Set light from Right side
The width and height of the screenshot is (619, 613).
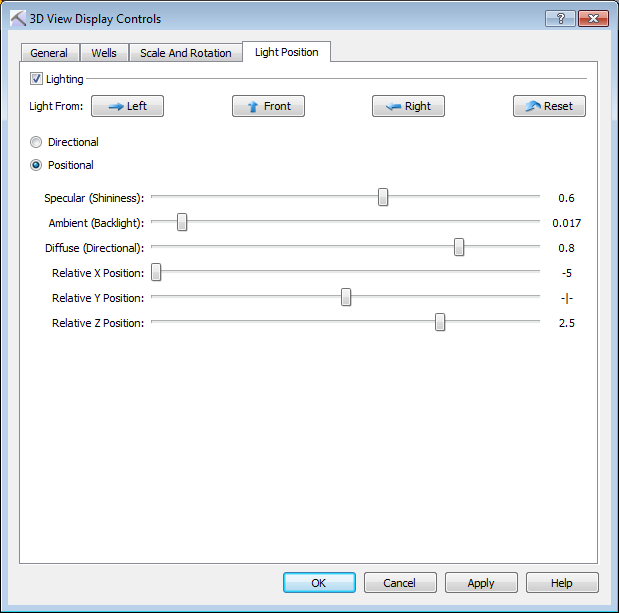click(x=408, y=106)
